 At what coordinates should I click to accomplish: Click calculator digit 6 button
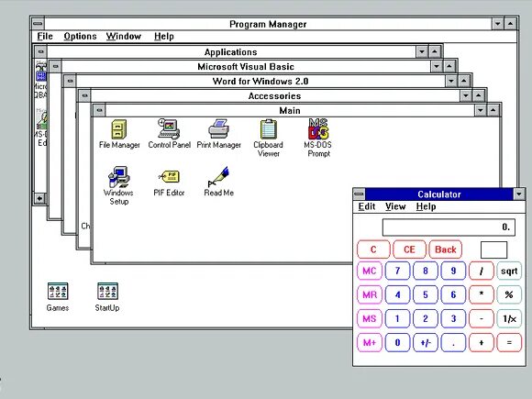pos(453,294)
